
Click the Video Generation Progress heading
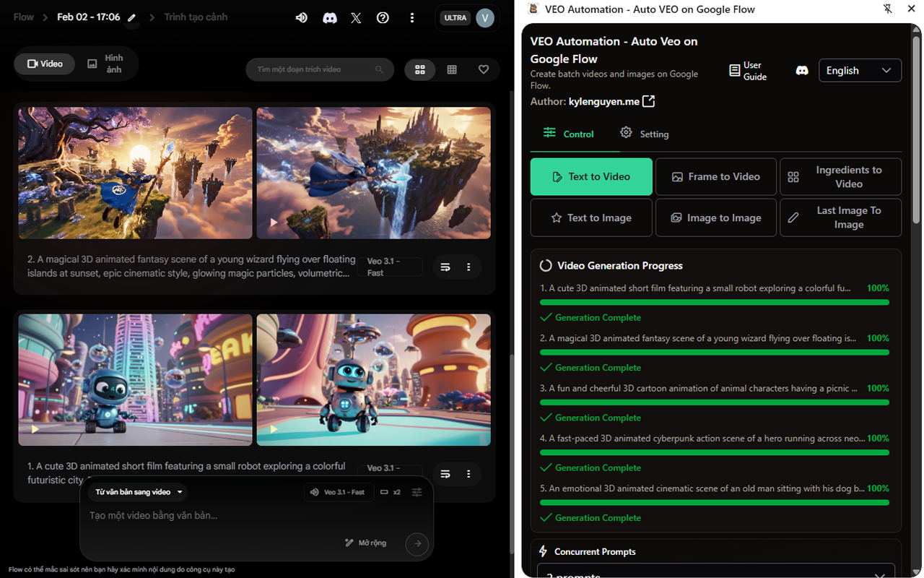click(x=619, y=266)
